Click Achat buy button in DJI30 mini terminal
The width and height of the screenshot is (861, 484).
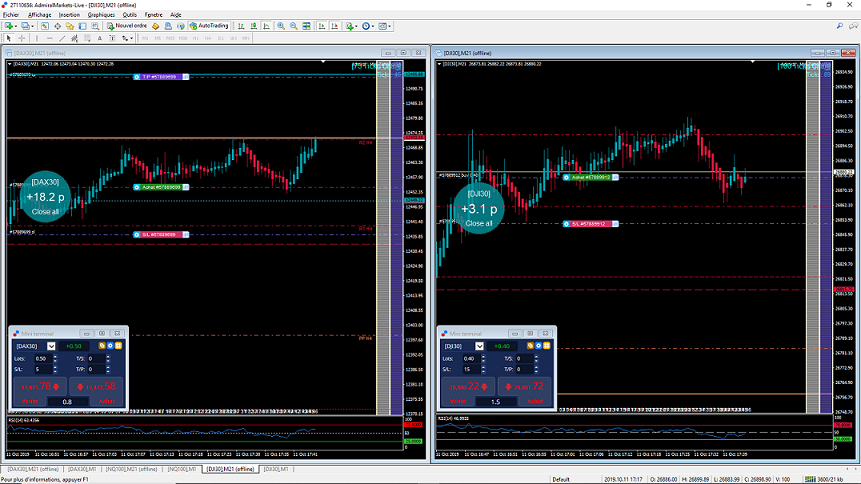coord(525,392)
